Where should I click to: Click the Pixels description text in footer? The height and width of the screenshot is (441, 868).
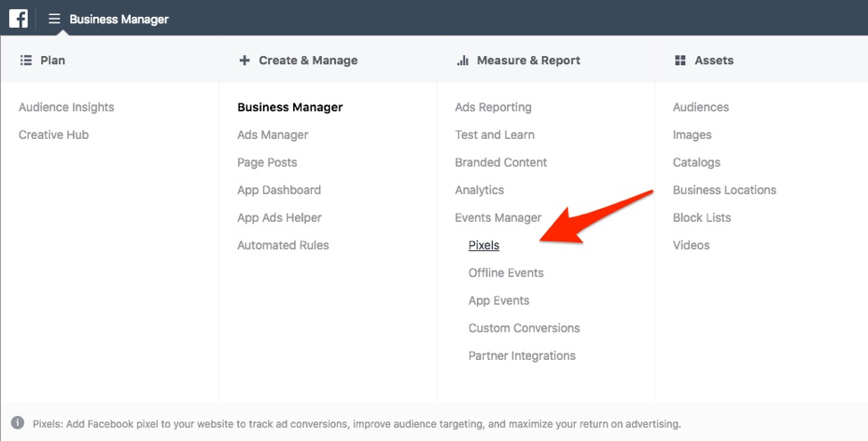click(357, 424)
